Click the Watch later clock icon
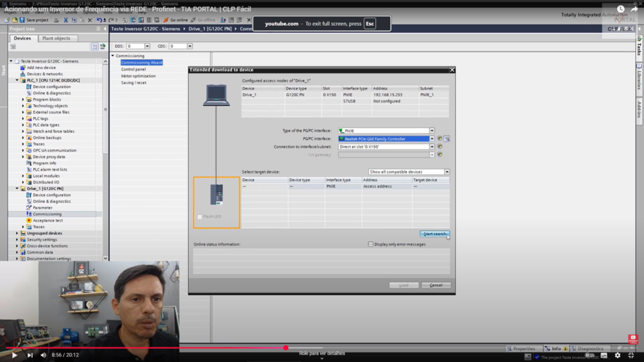 click(621, 9)
